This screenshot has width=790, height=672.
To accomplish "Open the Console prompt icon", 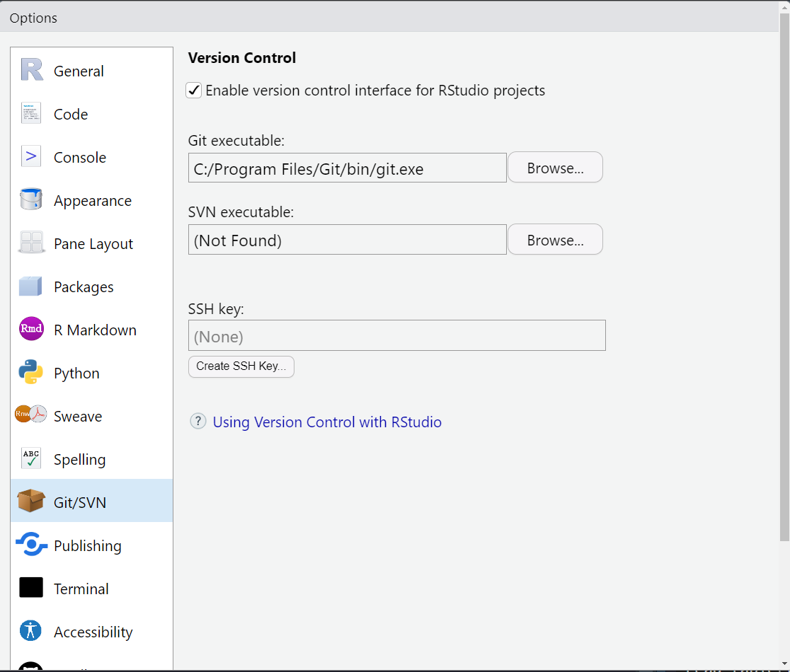I will (x=32, y=157).
